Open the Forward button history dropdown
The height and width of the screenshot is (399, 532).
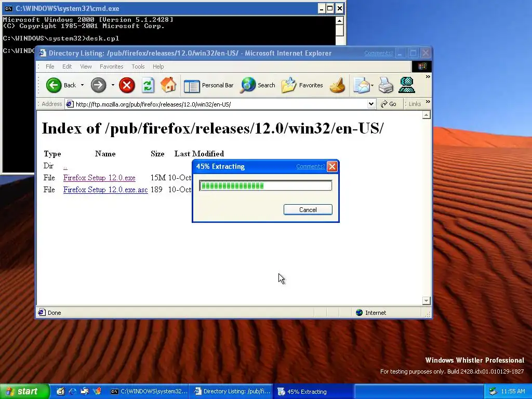pyautogui.click(x=113, y=85)
